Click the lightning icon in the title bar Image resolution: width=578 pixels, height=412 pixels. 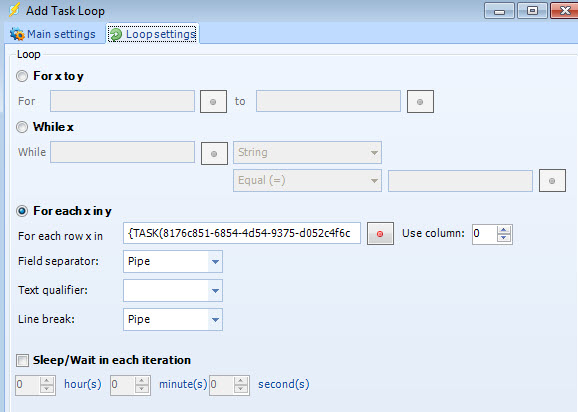[14, 10]
